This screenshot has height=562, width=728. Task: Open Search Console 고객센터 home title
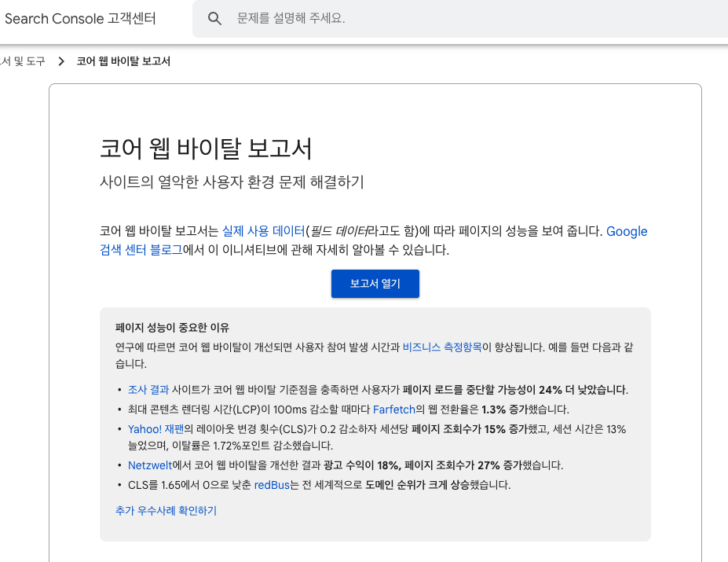coord(80,19)
